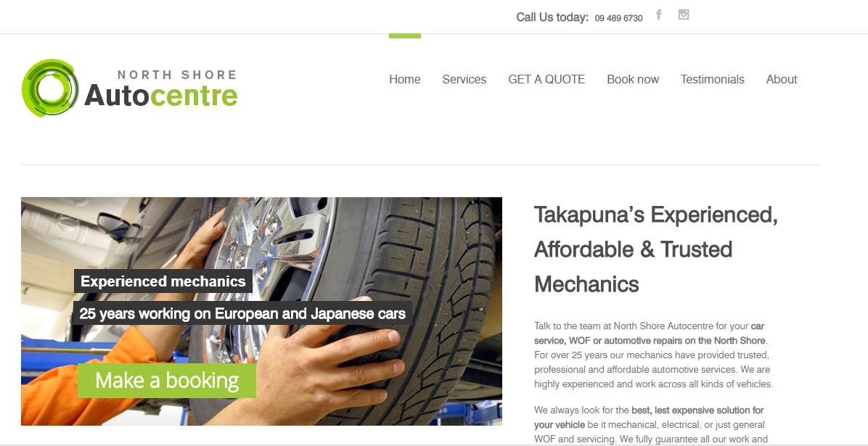
Task: Go to the Home menu item
Action: (x=405, y=79)
